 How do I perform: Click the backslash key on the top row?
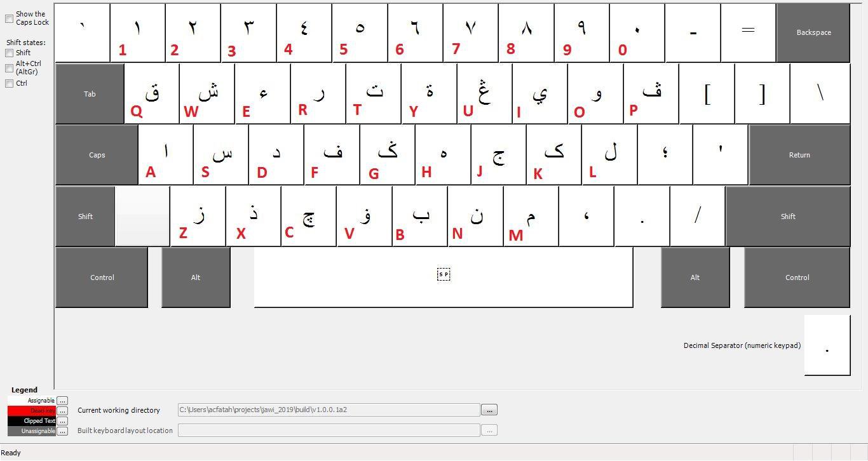pos(820,93)
